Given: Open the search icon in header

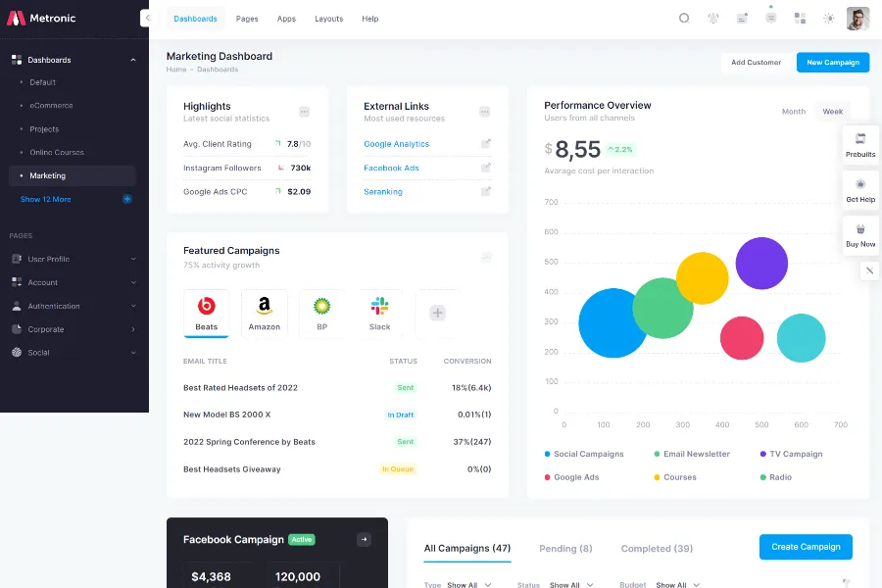Looking at the screenshot, I should (x=684, y=18).
